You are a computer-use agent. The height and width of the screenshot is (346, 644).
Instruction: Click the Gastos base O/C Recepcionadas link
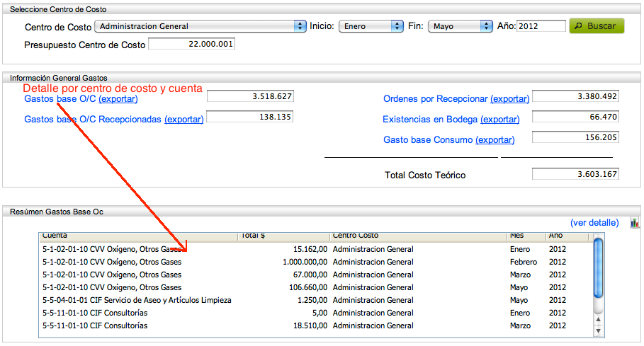pyautogui.click(x=93, y=120)
